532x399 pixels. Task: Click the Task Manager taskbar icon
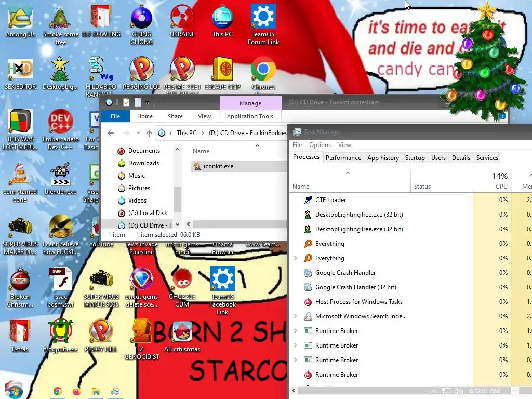(115, 392)
